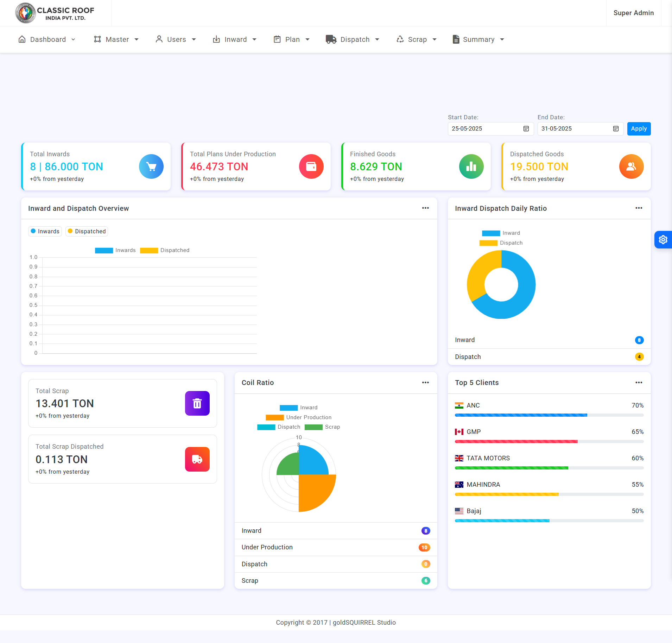Open options for Inward Dispatch Daily Ratio
The height and width of the screenshot is (643, 672).
[x=639, y=208]
